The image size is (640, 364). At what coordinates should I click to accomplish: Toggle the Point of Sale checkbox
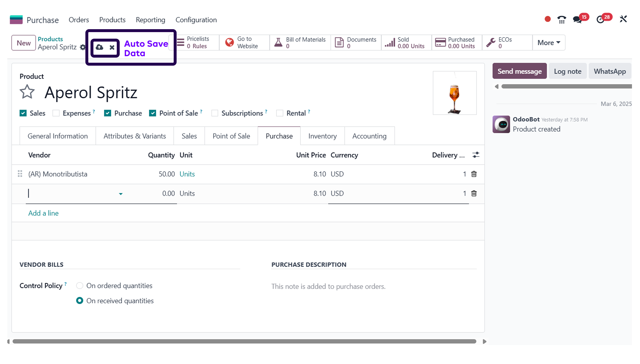point(153,113)
